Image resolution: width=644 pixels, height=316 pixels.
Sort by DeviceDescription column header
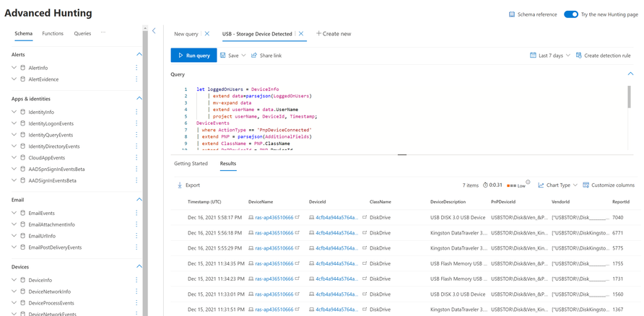point(448,202)
